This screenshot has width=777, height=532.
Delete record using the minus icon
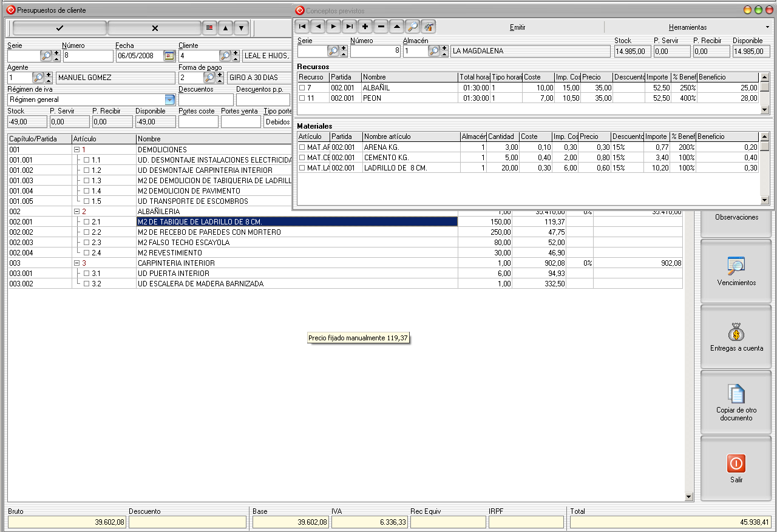tap(381, 26)
